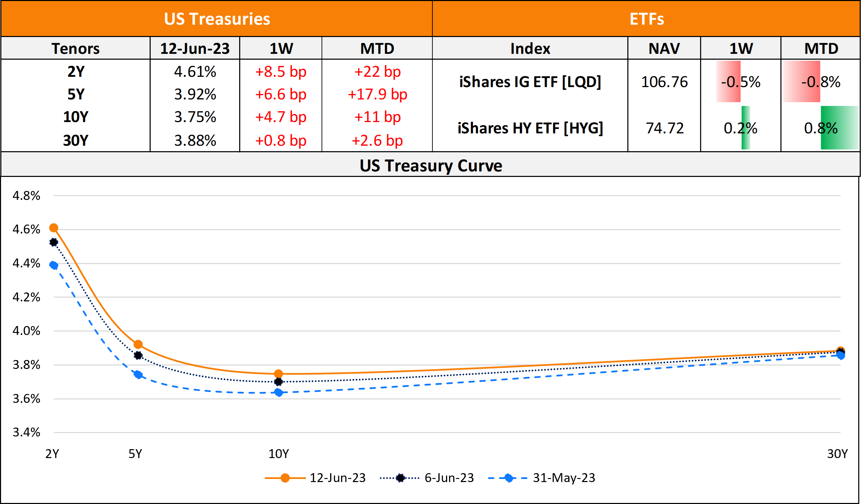The height and width of the screenshot is (504, 861).
Task: Select the ETFs header
Action: point(647,19)
